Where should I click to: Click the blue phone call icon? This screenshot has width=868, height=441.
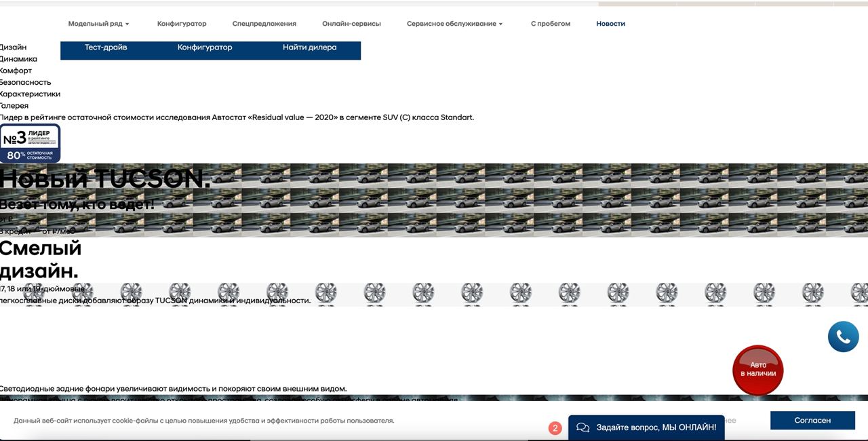(x=843, y=337)
